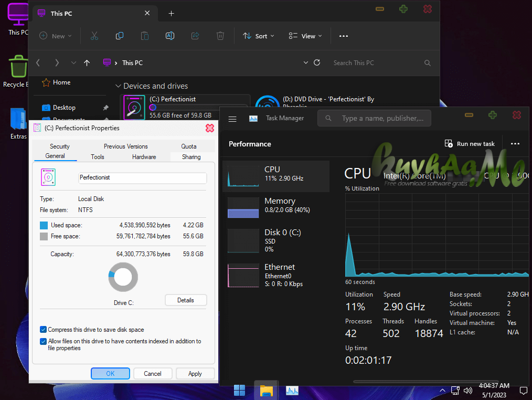
Task: Click the Delete trash icon in File Explorer
Action: pos(220,36)
